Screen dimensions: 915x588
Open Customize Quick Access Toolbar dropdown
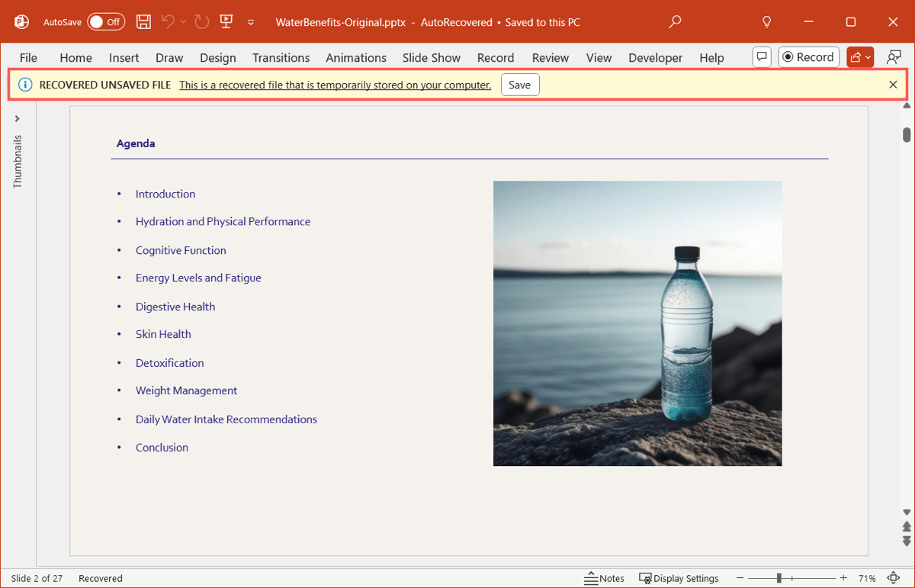251,23
